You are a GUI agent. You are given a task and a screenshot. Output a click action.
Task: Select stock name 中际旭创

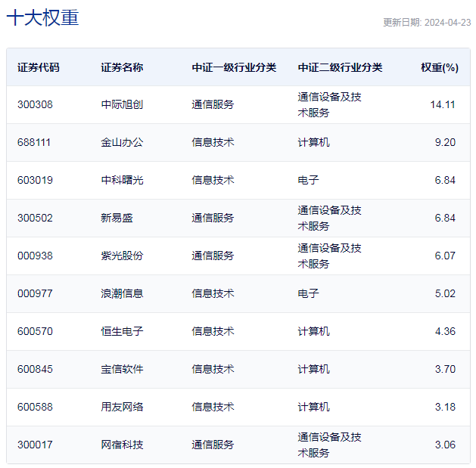pyautogui.click(x=122, y=104)
